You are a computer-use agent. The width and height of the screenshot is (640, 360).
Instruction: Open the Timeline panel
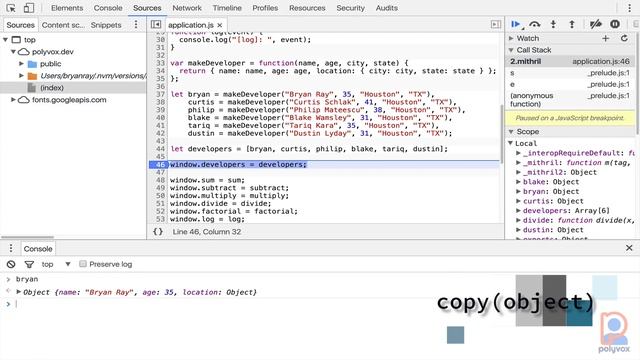(227, 8)
